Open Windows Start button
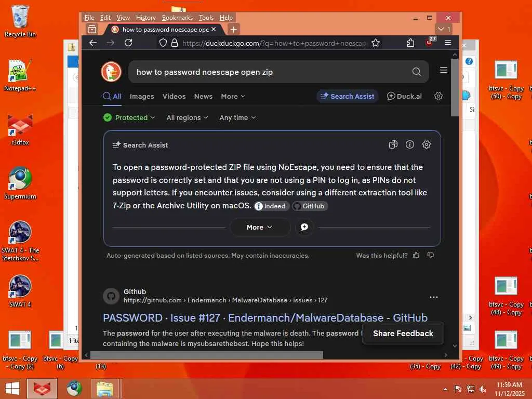This screenshot has width=532, height=399. [x=12, y=389]
